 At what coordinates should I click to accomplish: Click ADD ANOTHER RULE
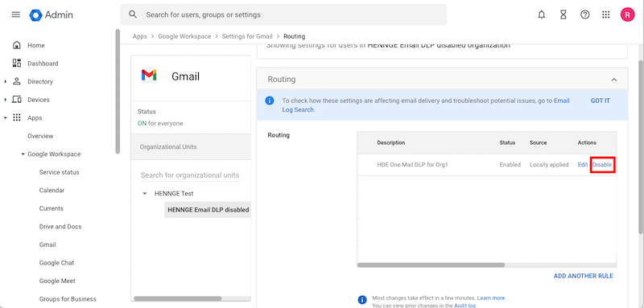tap(583, 276)
